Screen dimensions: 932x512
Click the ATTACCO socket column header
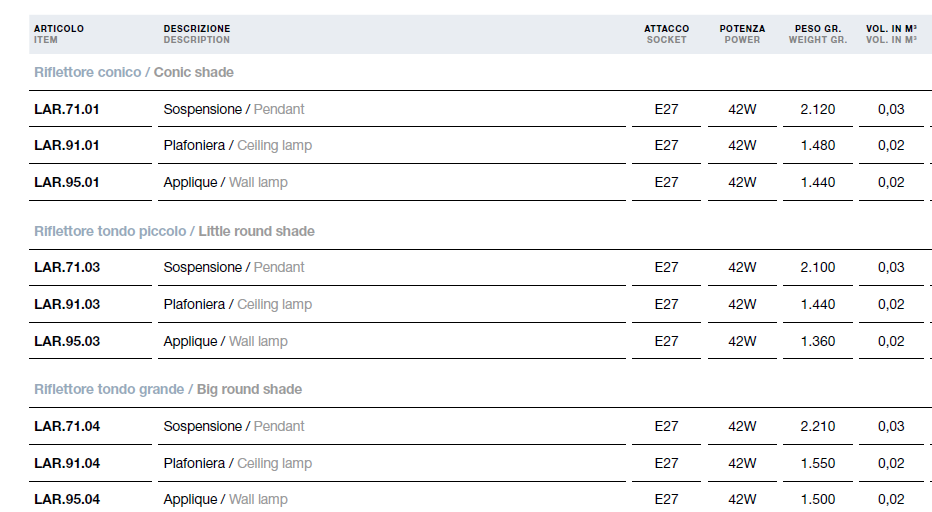(x=666, y=34)
